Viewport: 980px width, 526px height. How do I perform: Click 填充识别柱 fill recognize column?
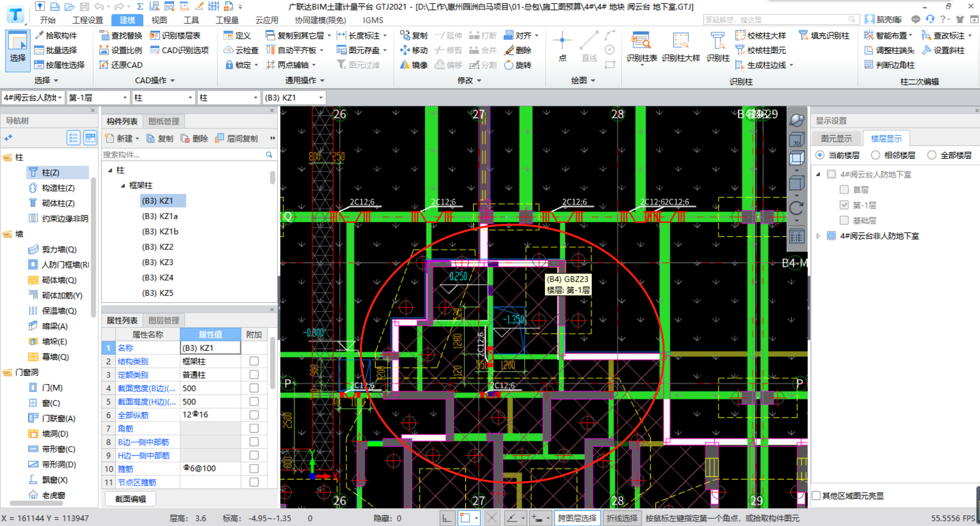coord(824,35)
